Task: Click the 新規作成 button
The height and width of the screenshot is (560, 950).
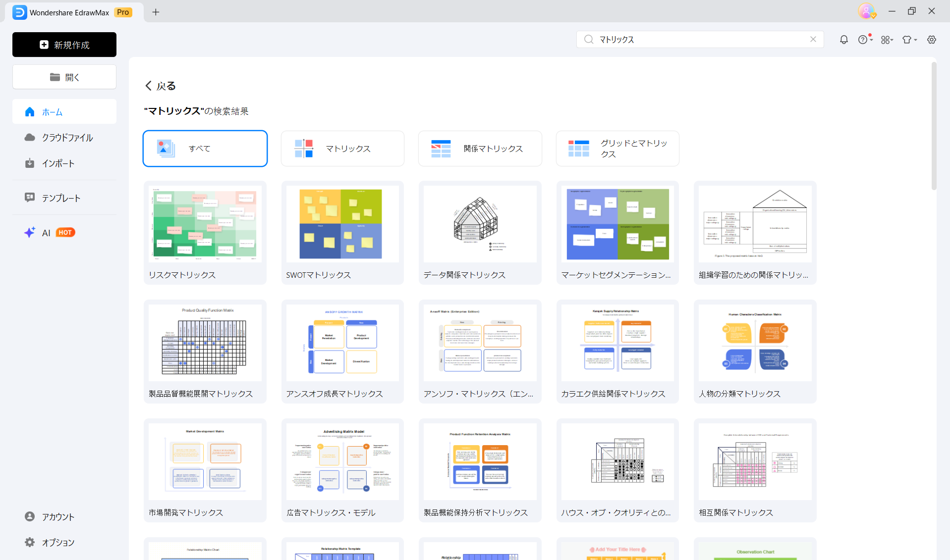Action: coord(64,45)
